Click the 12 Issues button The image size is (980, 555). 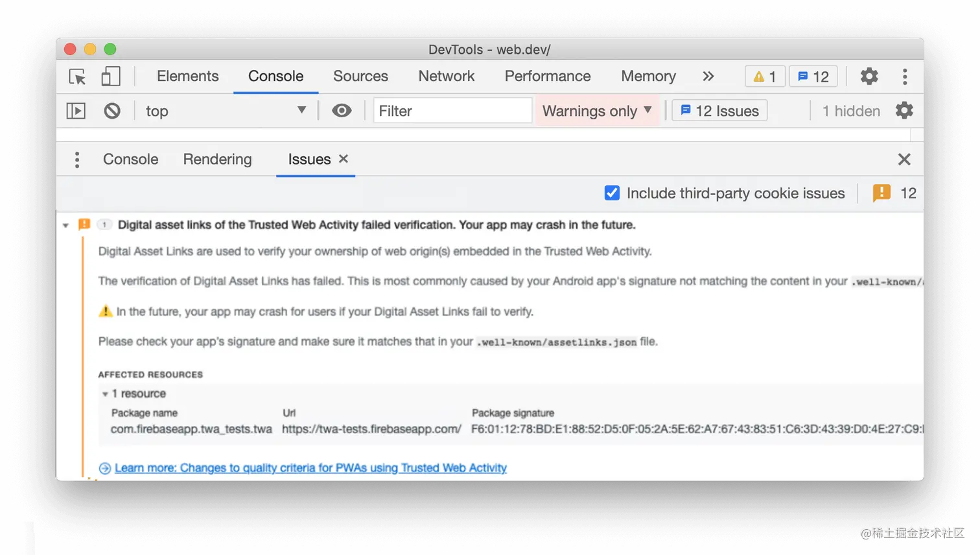point(719,111)
